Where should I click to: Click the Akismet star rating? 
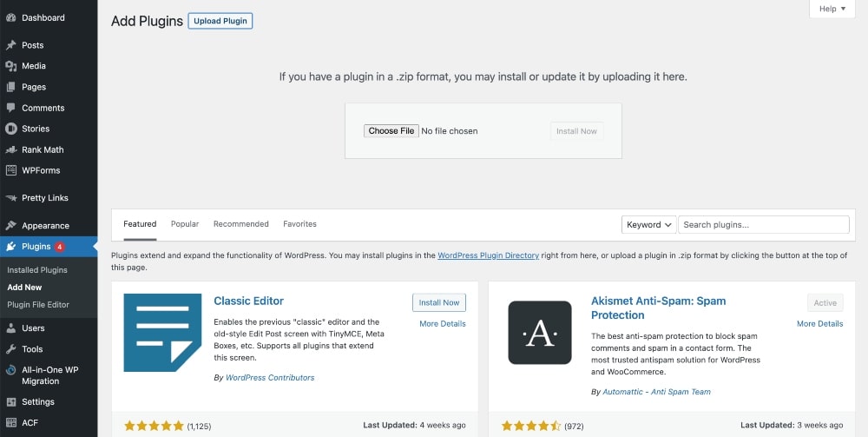tap(531, 426)
